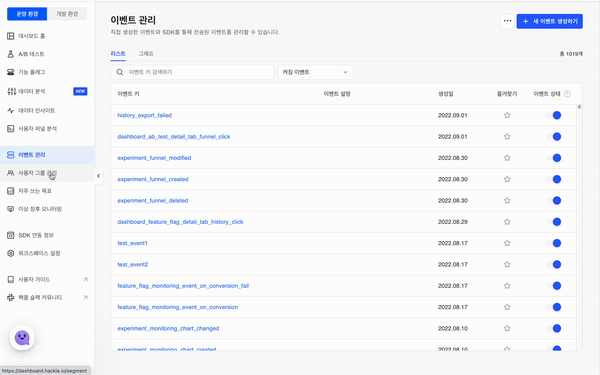The image size is (600, 375).
Task: Toggle experiment_funnel_deleted event status
Action: [554, 201]
